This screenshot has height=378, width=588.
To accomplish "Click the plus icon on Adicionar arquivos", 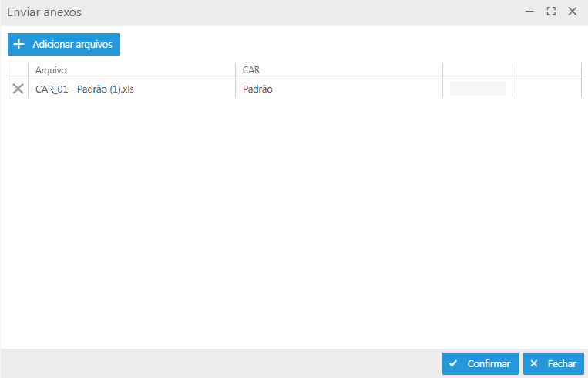I will [19, 45].
